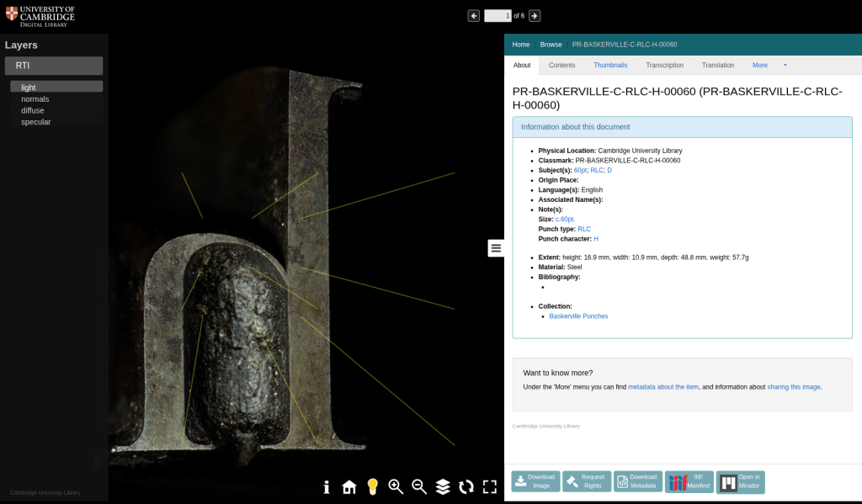Toggle the light bulb lighting control
Viewport: 862px width, 504px height.
(x=372, y=487)
